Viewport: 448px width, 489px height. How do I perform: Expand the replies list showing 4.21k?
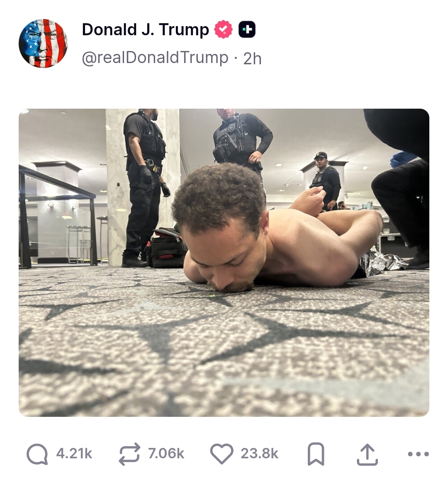click(x=74, y=453)
